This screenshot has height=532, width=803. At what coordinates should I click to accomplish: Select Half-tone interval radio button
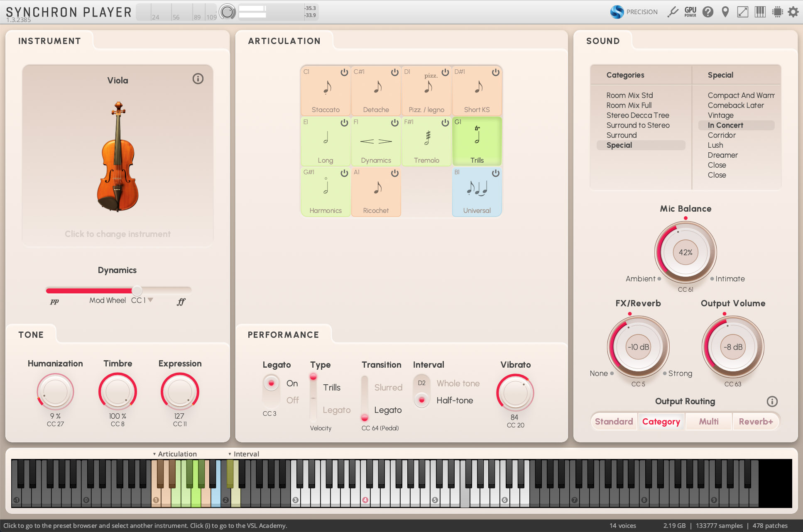[x=422, y=400]
